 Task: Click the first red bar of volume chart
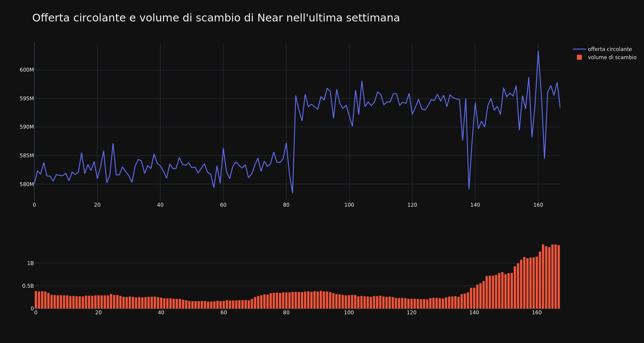tap(36, 300)
